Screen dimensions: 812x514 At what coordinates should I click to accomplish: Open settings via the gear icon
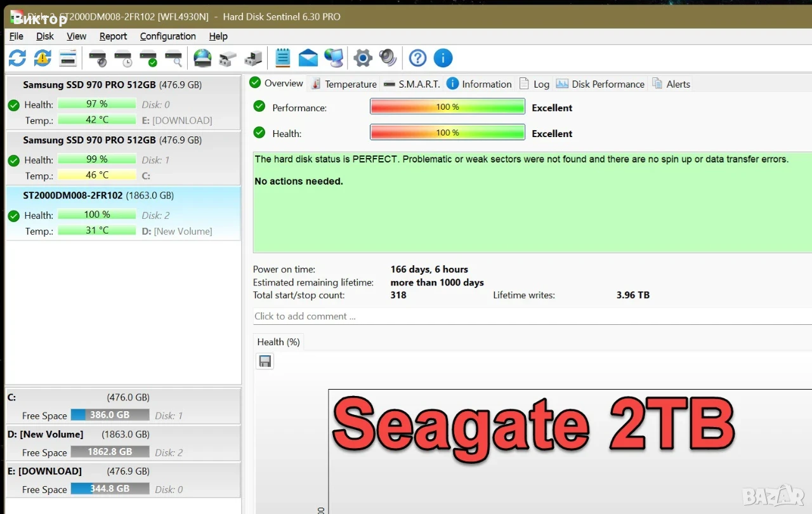tap(362, 58)
